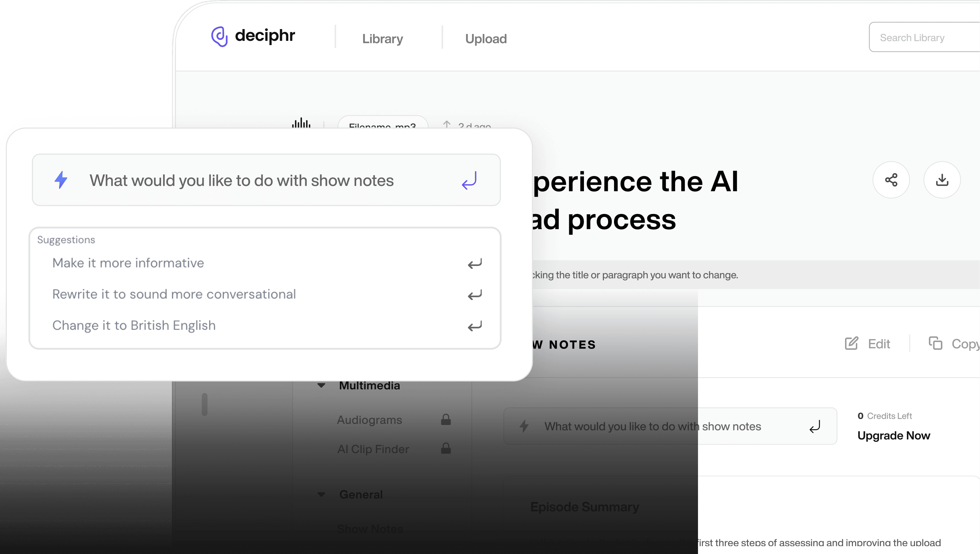
Task: Open Audiograms in sidebar
Action: [369, 420]
